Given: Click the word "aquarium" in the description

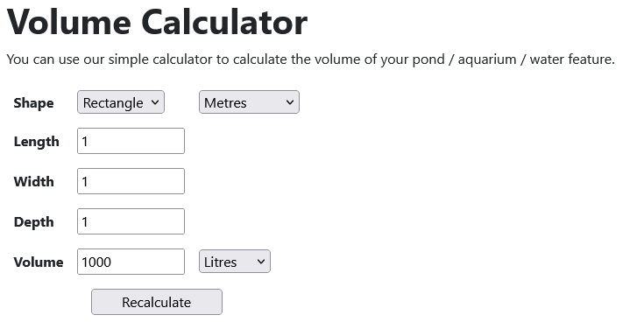Looking at the screenshot, I should (x=487, y=59).
